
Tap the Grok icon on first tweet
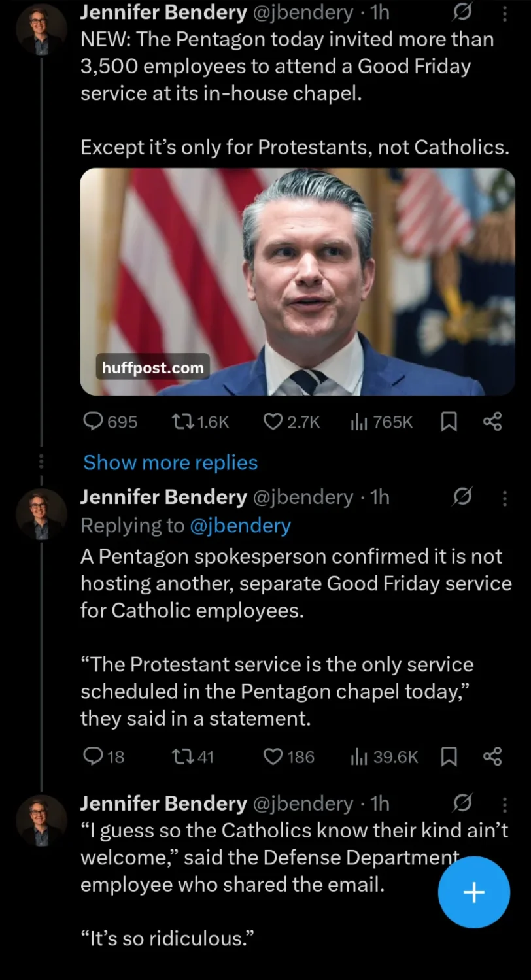[x=462, y=12]
